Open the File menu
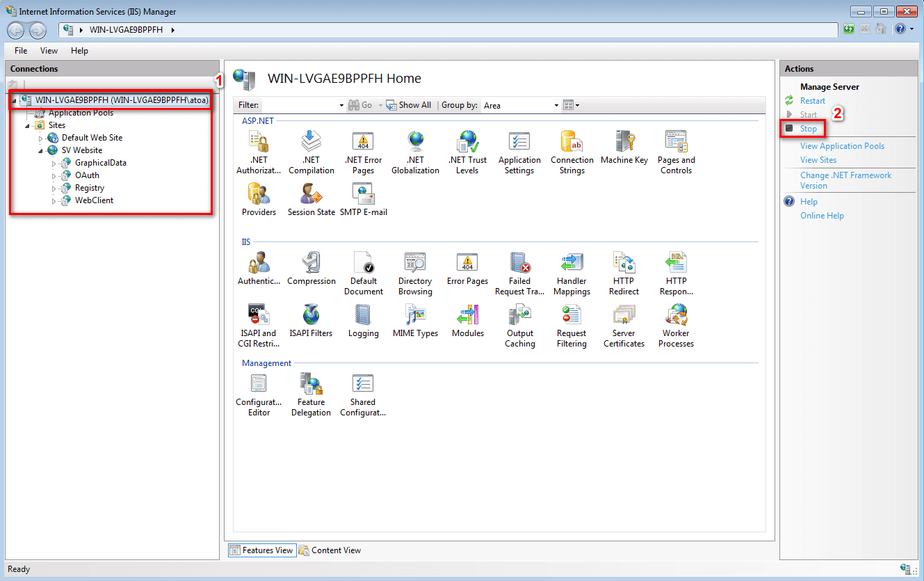This screenshot has width=924, height=581. point(21,51)
